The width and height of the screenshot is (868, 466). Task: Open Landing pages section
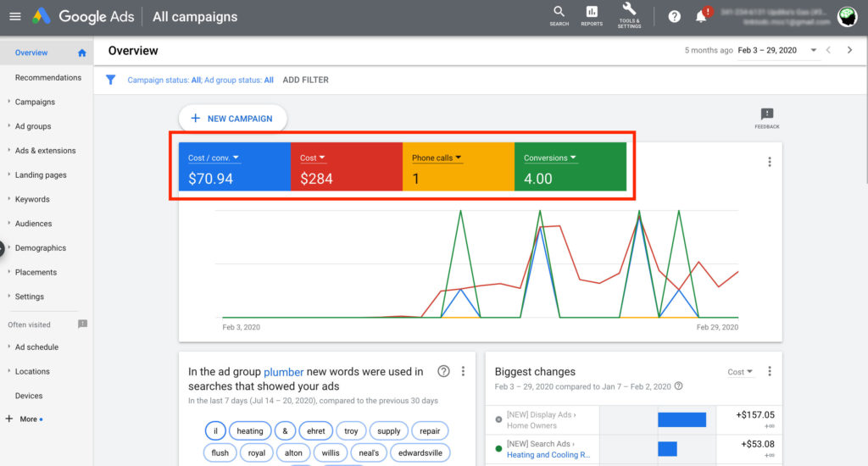pyautogui.click(x=41, y=175)
